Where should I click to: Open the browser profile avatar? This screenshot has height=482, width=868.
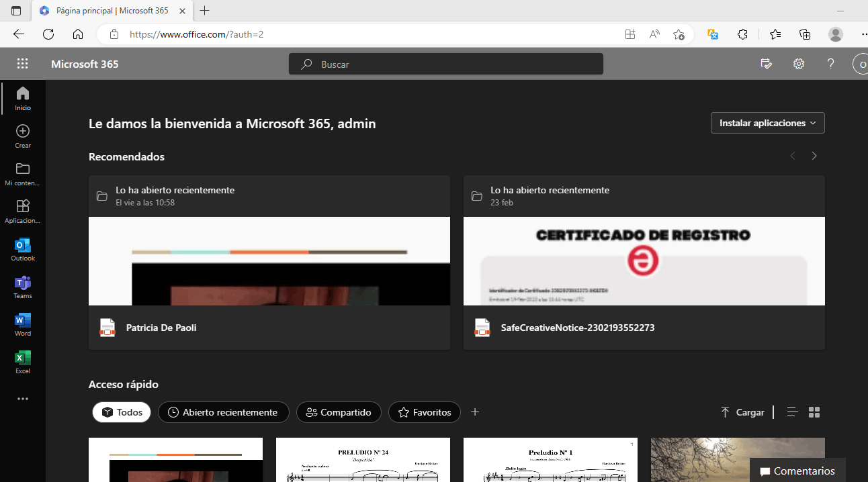click(x=836, y=34)
